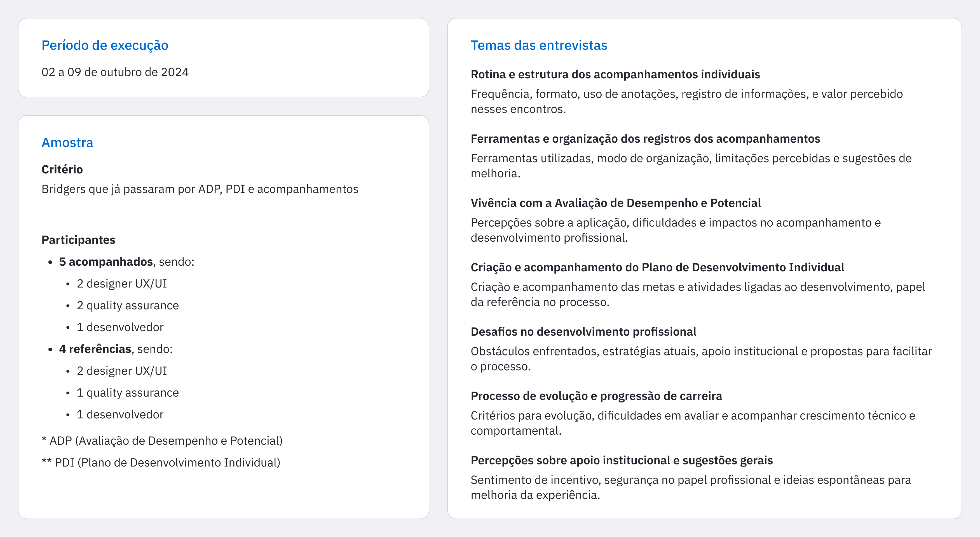Click the 'Participantes' subheading
The width and height of the screenshot is (980, 537).
(x=78, y=240)
